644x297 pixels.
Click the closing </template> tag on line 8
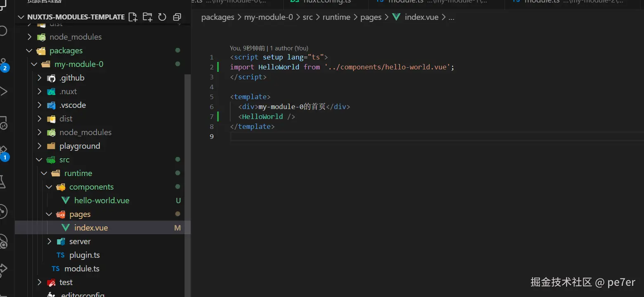[x=252, y=126]
